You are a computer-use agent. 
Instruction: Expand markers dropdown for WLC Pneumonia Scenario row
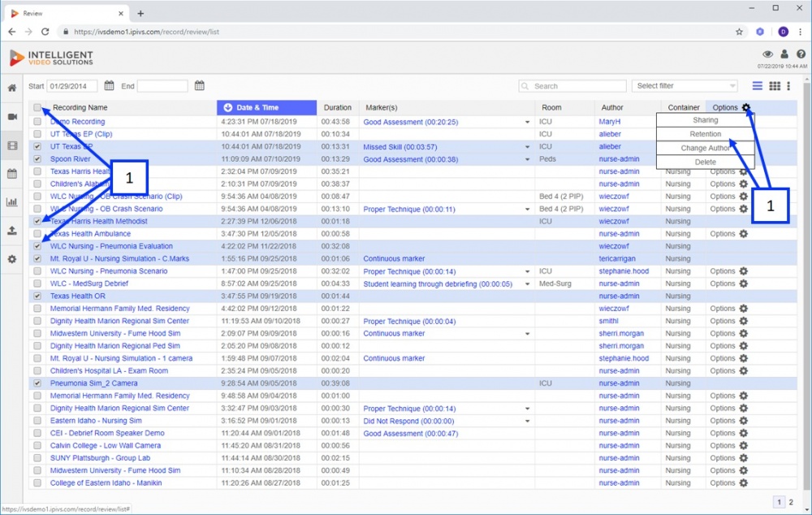click(x=527, y=271)
